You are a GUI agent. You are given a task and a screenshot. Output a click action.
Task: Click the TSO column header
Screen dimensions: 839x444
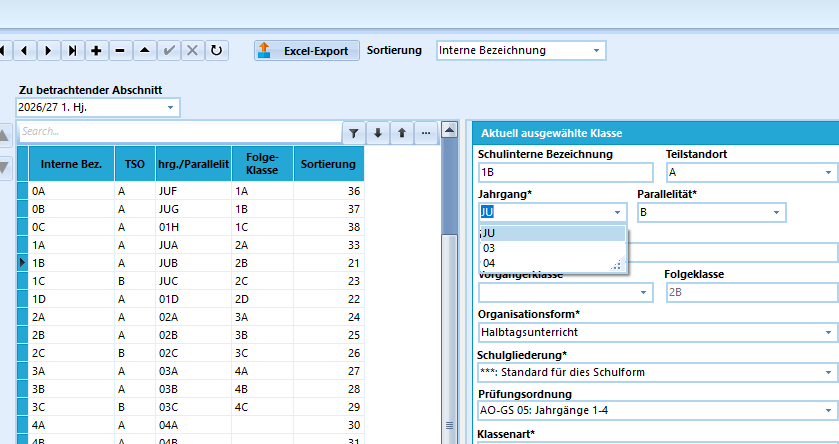coord(135,164)
